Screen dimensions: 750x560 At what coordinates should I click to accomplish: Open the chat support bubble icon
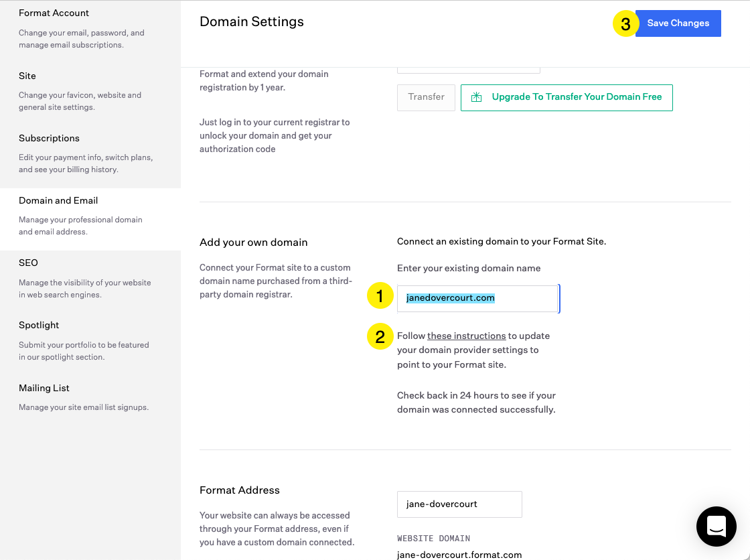(x=716, y=526)
